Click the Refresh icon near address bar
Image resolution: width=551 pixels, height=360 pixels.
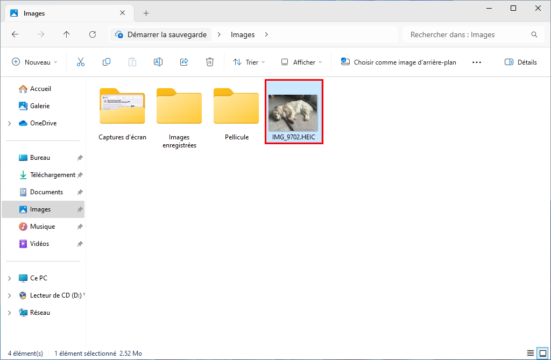(x=92, y=34)
